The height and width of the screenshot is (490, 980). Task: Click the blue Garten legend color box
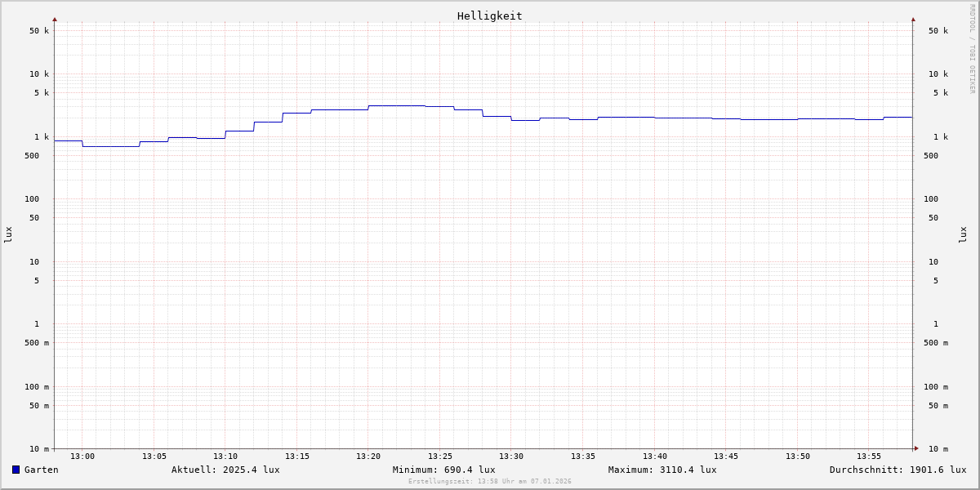click(16, 470)
